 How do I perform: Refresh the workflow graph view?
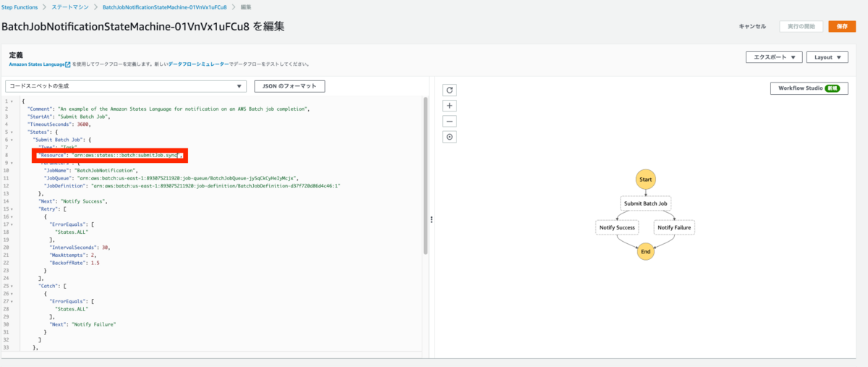(449, 90)
